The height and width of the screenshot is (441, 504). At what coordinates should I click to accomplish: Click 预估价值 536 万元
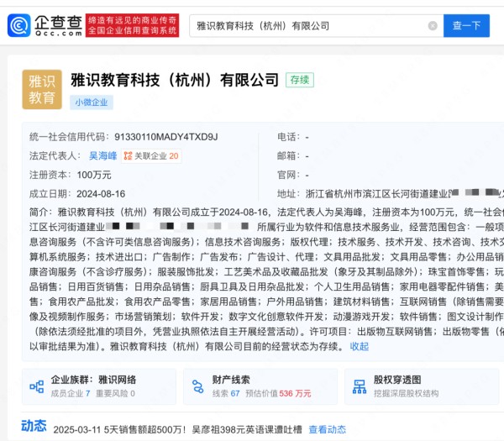(278, 393)
